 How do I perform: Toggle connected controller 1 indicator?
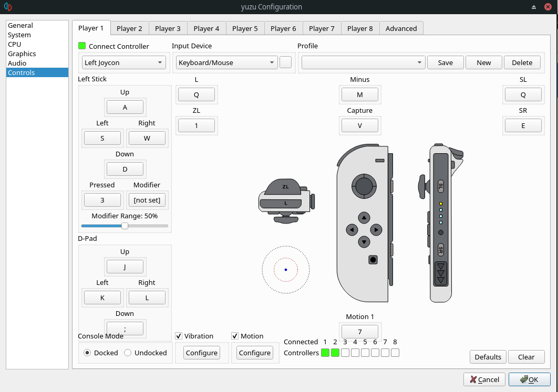coord(325,353)
